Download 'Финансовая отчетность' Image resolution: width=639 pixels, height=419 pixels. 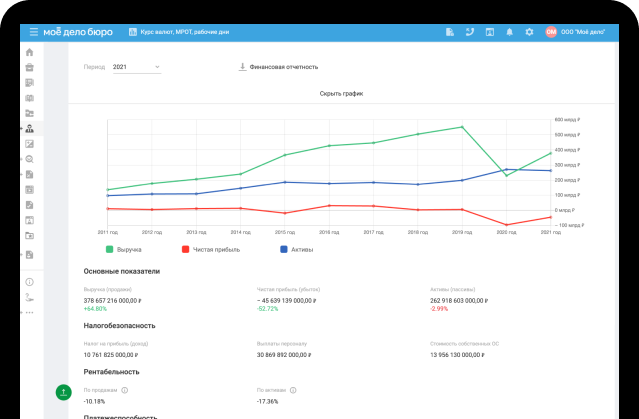pos(278,67)
